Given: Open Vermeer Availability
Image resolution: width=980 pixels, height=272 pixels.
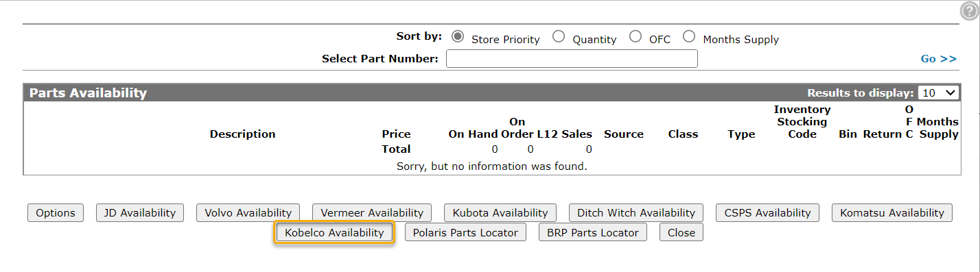Looking at the screenshot, I should (x=372, y=213).
